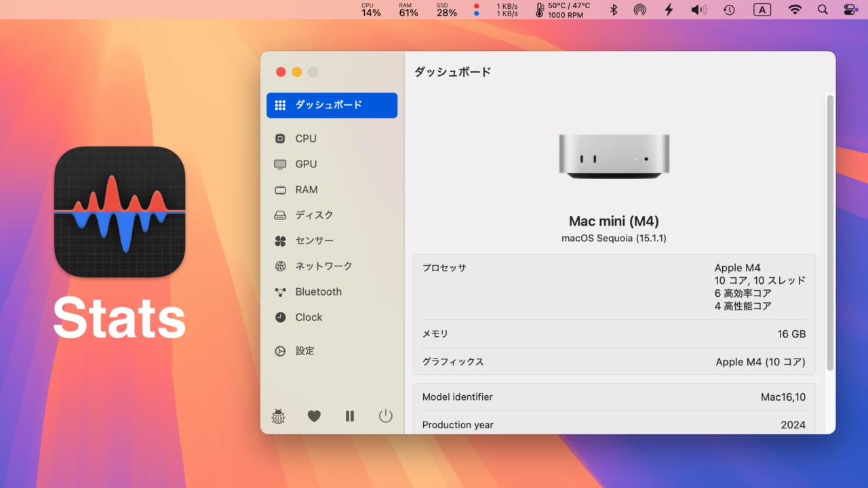Click the 2024 production year value
Screen dimensions: 868x488
tap(793, 425)
